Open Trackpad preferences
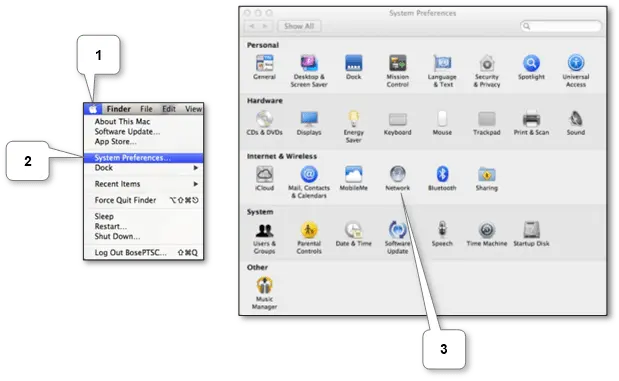The width and height of the screenshot is (619, 381). [x=487, y=123]
